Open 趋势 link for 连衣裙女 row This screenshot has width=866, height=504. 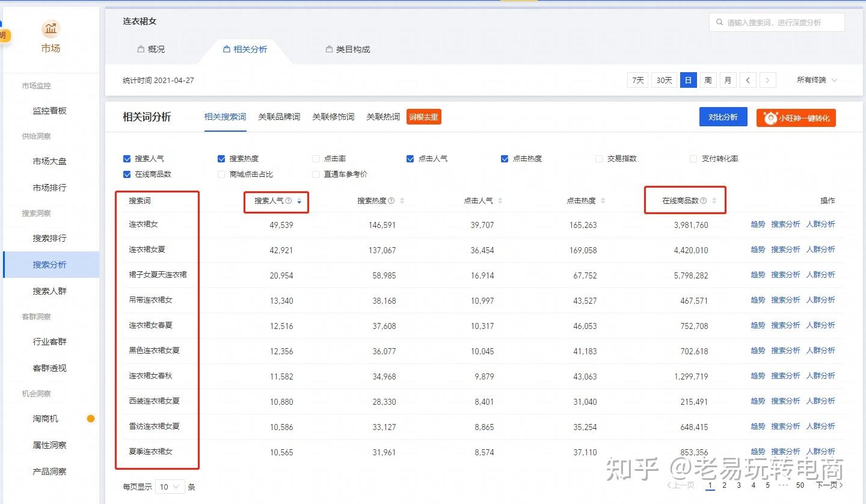[757, 224]
